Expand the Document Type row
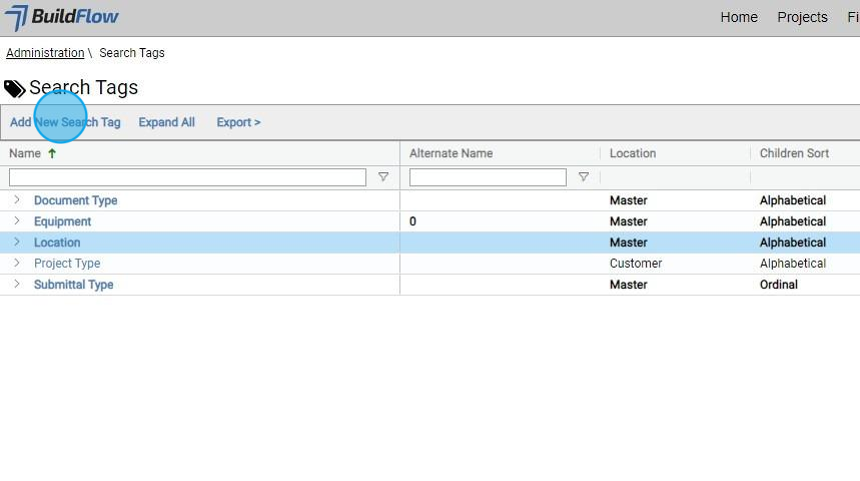Image resolution: width=860 pixels, height=481 pixels. [17, 200]
